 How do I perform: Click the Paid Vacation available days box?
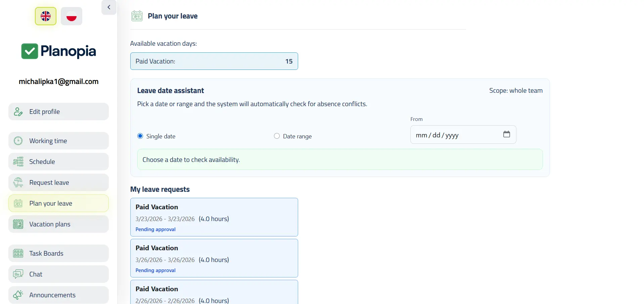click(214, 61)
